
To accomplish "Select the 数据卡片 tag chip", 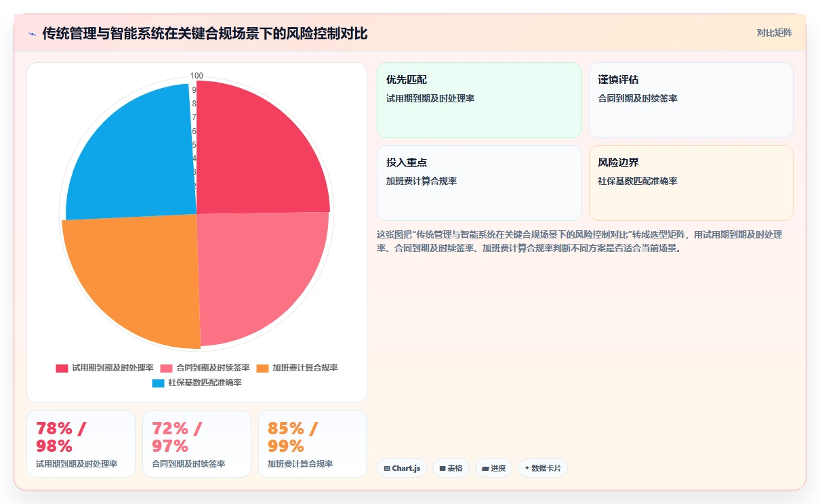I will click(x=543, y=468).
